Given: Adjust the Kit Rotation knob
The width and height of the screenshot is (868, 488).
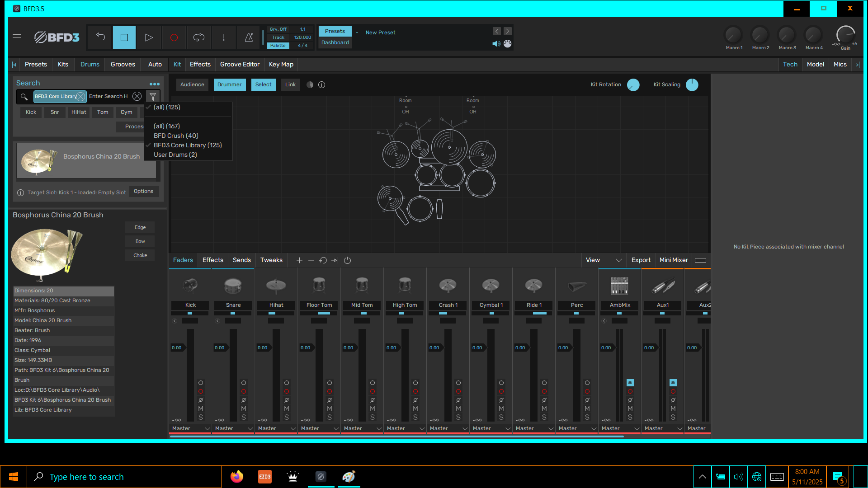Looking at the screenshot, I should coord(633,85).
